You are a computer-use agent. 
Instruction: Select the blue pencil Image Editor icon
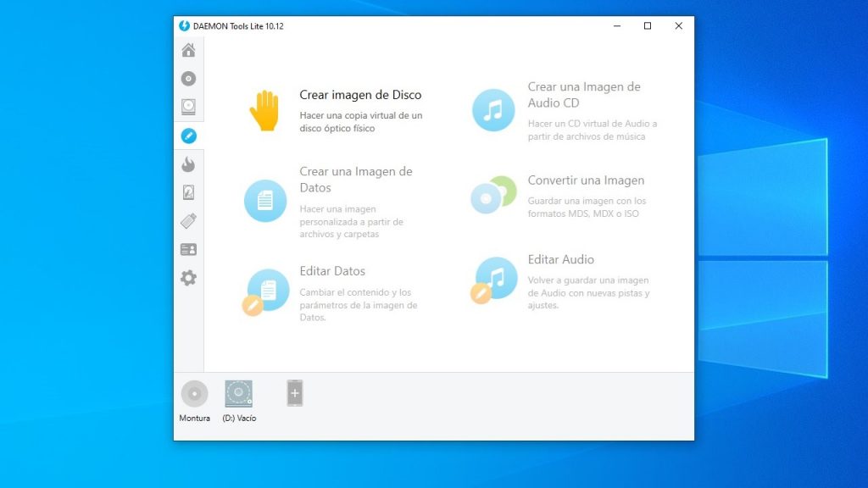coord(188,136)
